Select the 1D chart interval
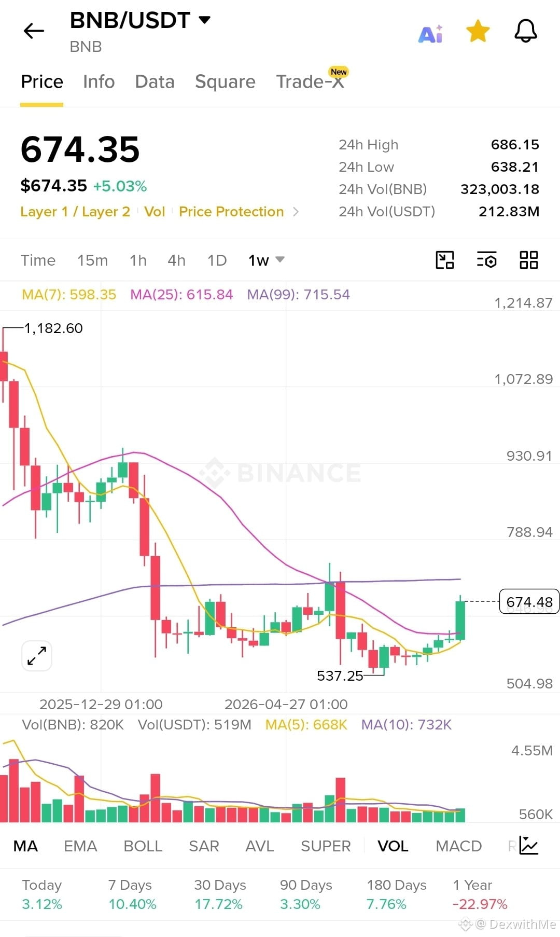The height and width of the screenshot is (937, 560). click(x=217, y=260)
